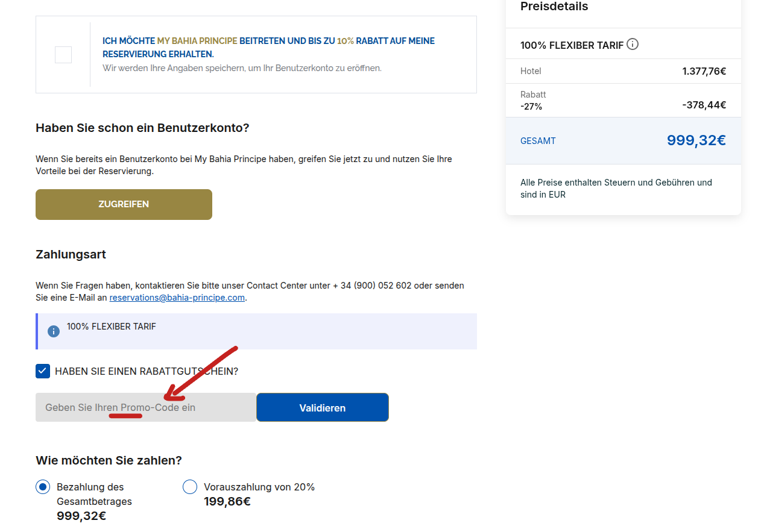
Task: Choose 'Vorauszahlung von 20%' for 199,86€
Action: coord(190,487)
